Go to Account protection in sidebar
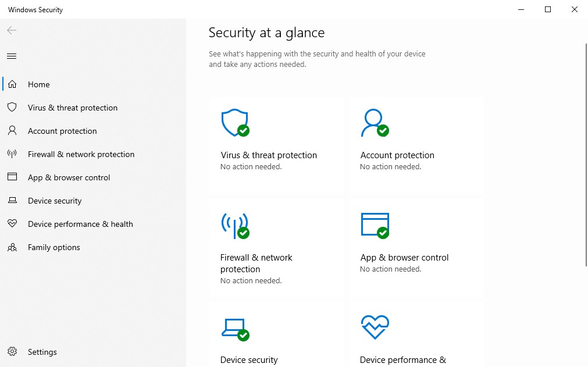The height and width of the screenshot is (367, 588). tap(62, 131)
